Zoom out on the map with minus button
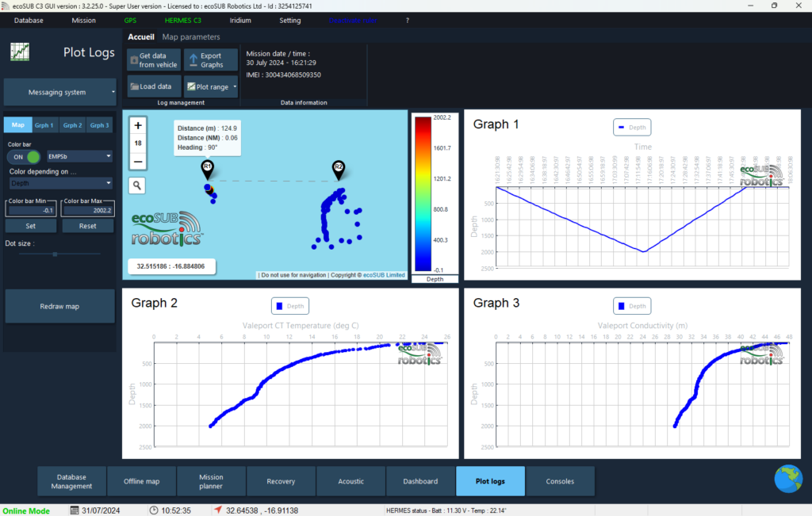The height and width of the screenshot is (516, 812). [137, 162]
